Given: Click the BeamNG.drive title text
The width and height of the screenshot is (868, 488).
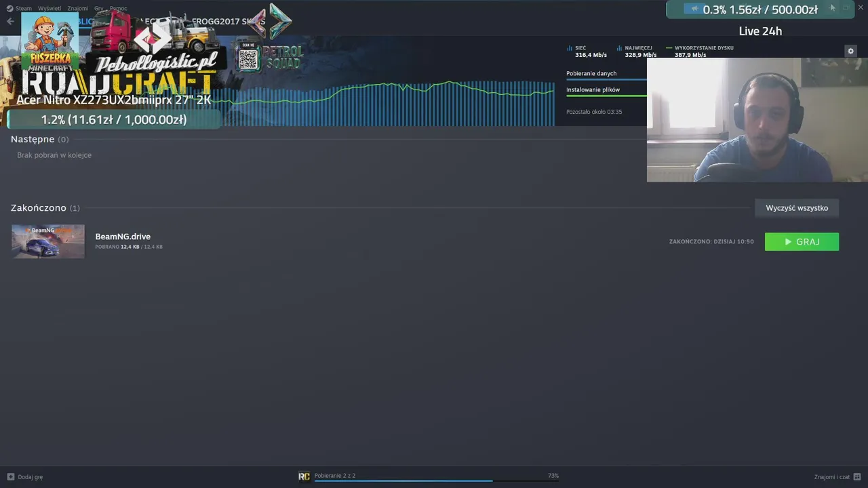Looking at the screenshot, I should click(x=123, y=237).
